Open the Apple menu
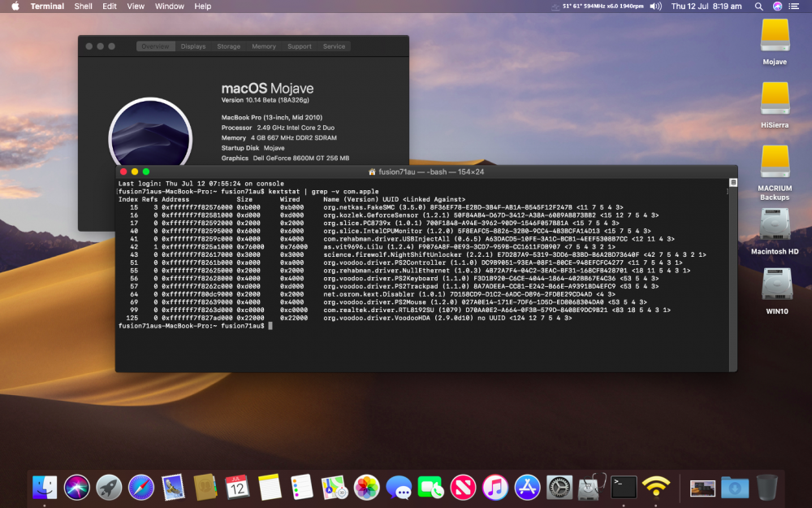 tap(15, 7)
